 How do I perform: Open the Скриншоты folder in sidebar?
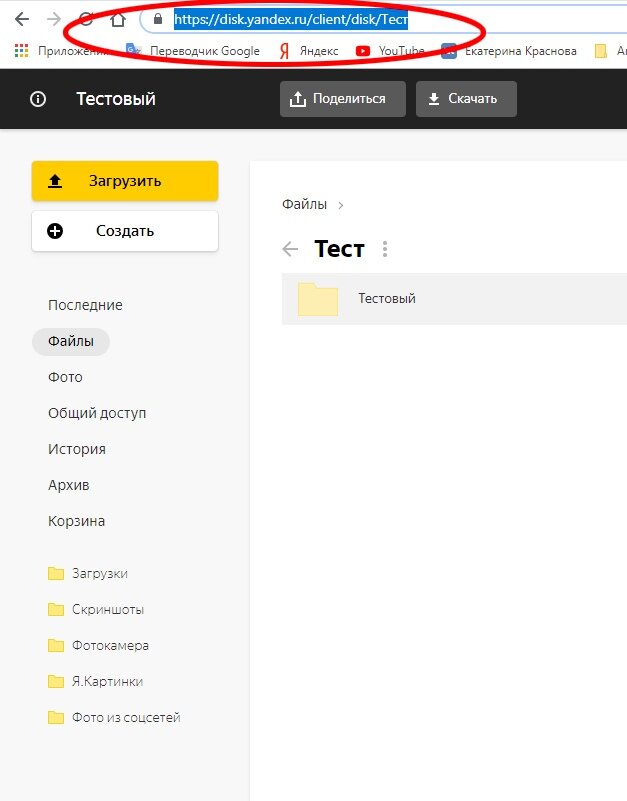[96, 609]
